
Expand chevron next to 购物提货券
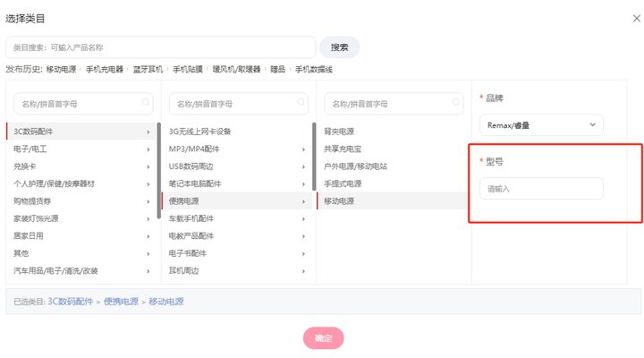[x=148, y=201]
